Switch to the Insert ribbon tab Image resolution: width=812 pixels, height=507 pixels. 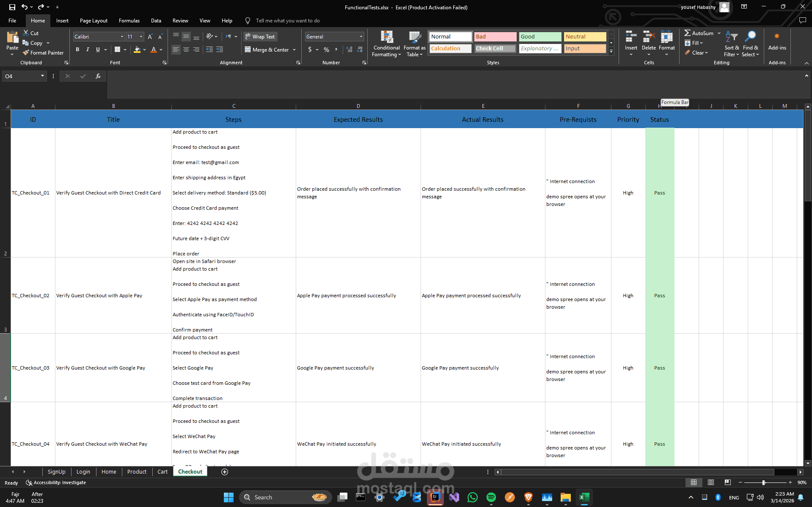[62, 20]
